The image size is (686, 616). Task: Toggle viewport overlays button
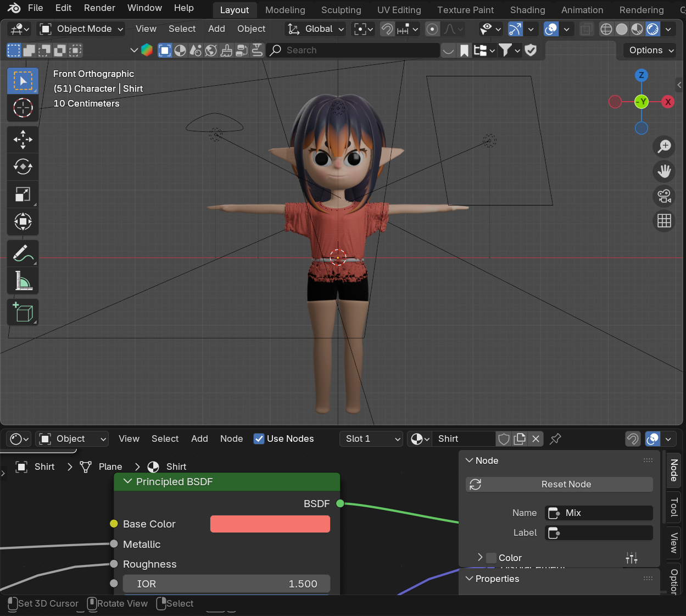point(551,29)
